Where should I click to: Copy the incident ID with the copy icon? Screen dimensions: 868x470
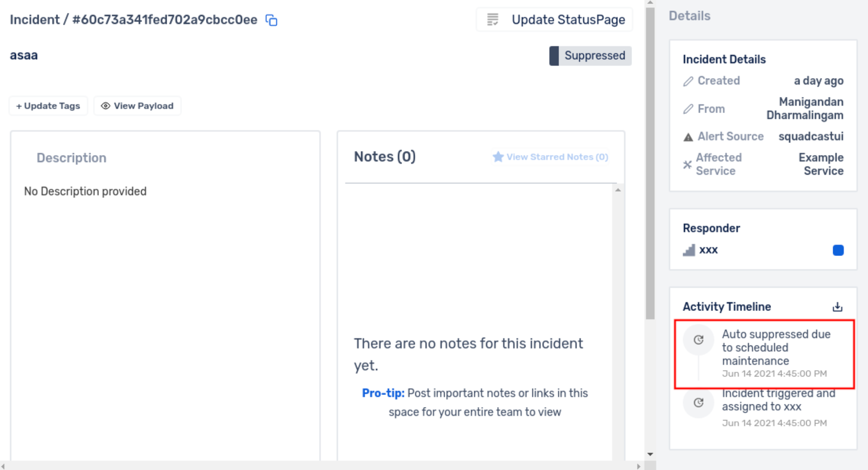[x=271, y=20]
